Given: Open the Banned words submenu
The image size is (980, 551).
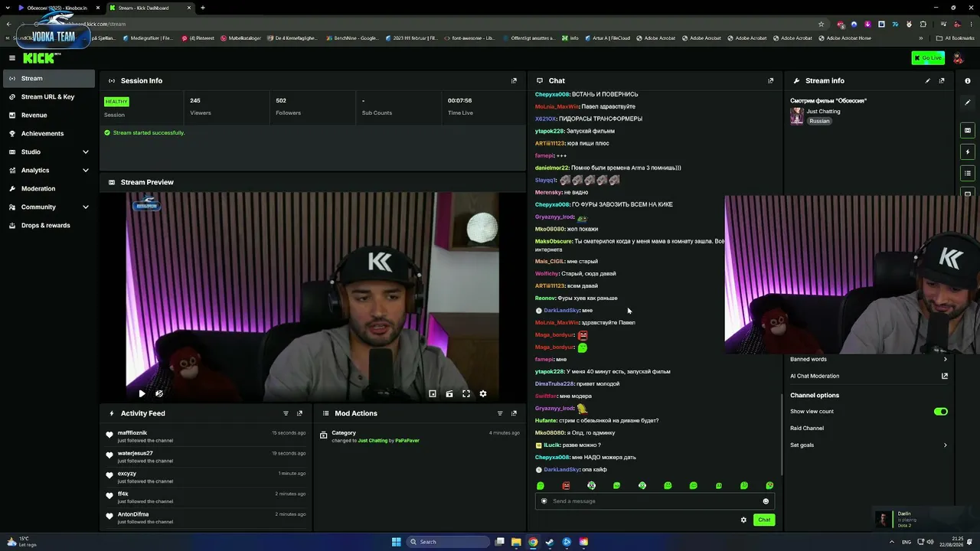Looking at the screenshot, I should (x=869, y=359).
